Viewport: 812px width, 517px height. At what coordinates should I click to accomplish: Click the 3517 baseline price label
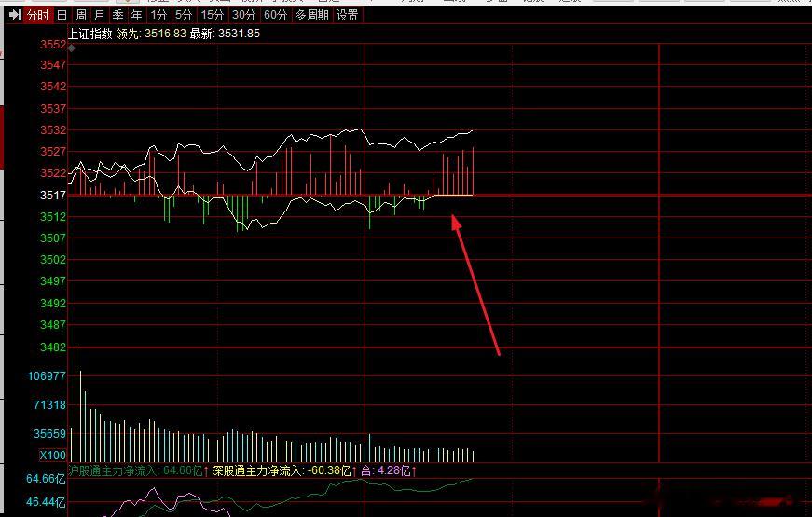53,195
